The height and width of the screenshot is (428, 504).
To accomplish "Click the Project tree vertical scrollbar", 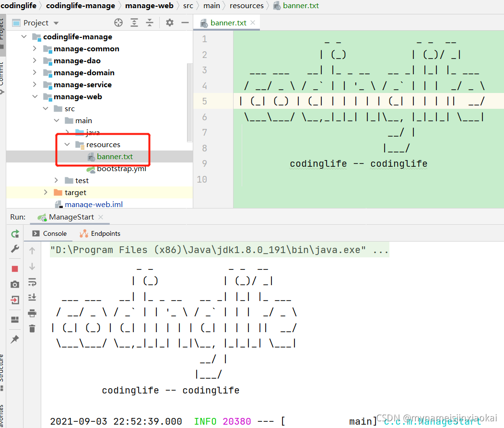I will click(x=189, y=102).
